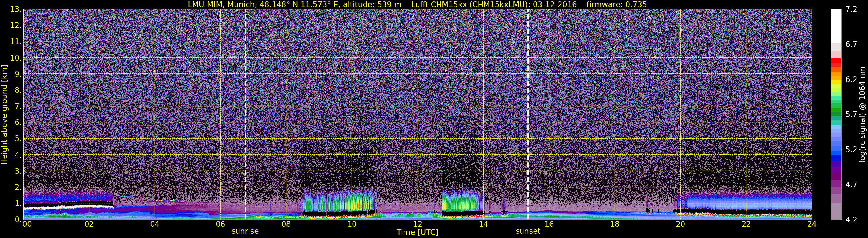Click the colorbar value label '7.2'

coord(851,10)
